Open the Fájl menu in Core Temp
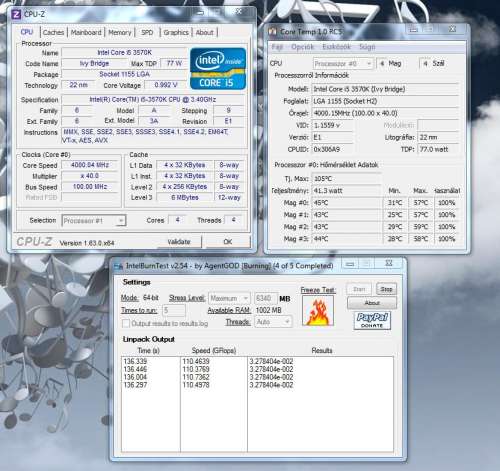The width and height of the screenshot is (500, 471). 277,47
